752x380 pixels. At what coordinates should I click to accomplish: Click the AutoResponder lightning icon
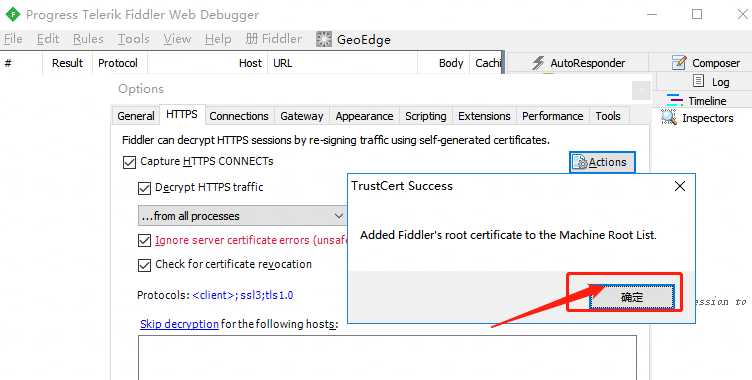[x=538, y=63]
